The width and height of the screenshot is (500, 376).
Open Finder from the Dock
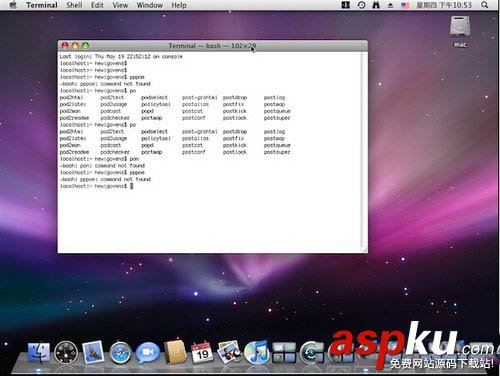[39, 353]
